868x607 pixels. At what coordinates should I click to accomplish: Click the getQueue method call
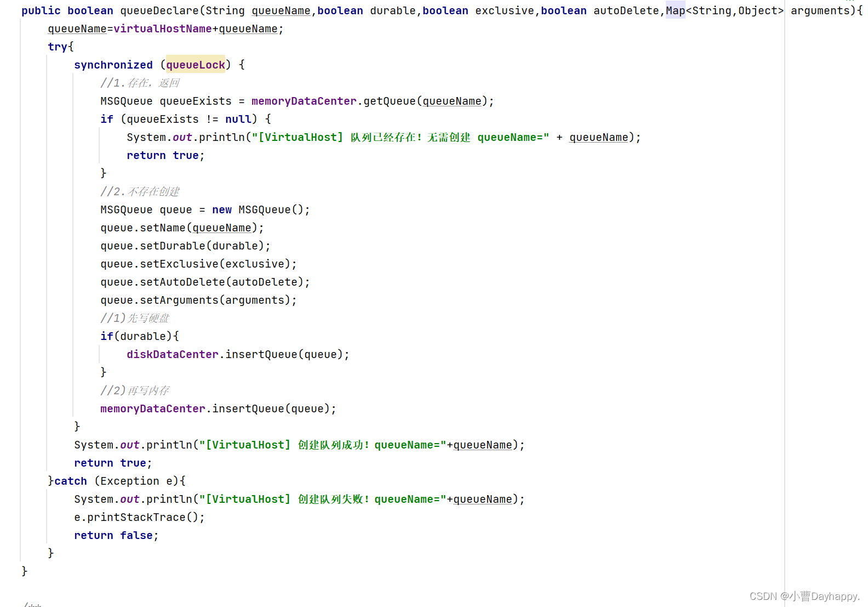[x=390, y=101]
